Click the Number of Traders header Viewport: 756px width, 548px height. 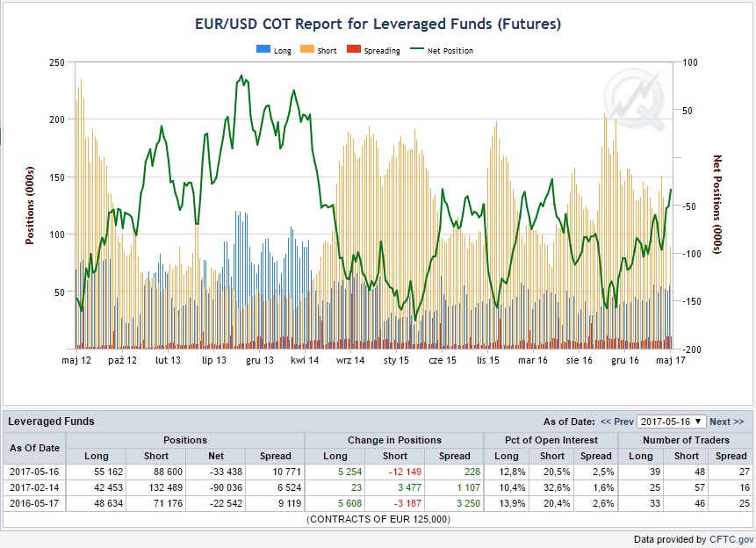click(686, 440)
